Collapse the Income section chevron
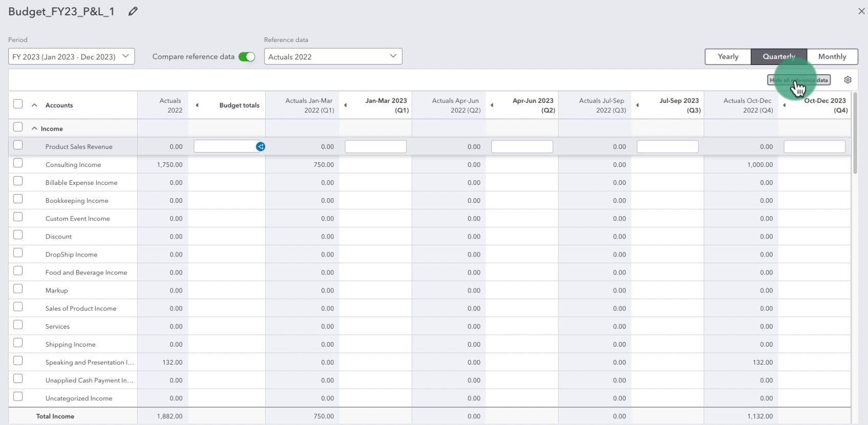Viewport: 868px width, 425px height. [34, 129]
